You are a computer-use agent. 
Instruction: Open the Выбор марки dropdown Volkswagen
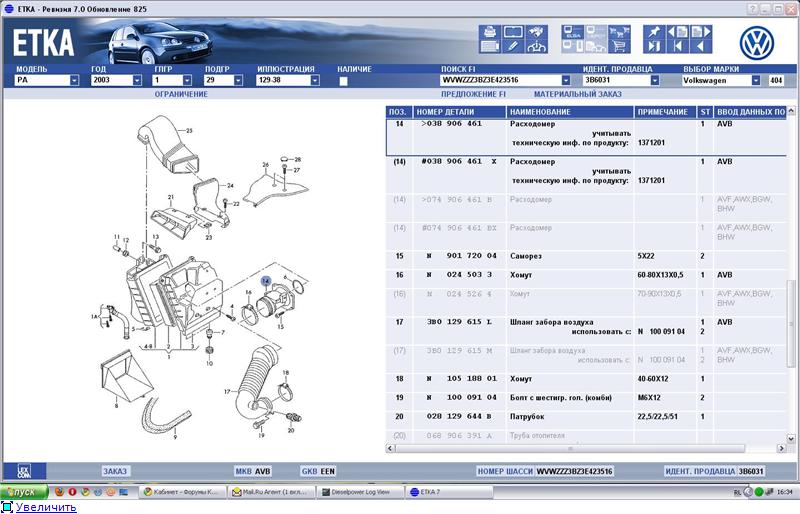pyautogui.click(x=756, y=80)
